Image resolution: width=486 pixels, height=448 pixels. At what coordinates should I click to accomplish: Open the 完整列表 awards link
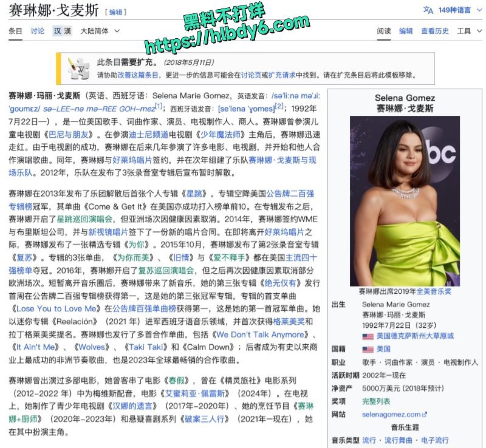click(x=376, y=402)
